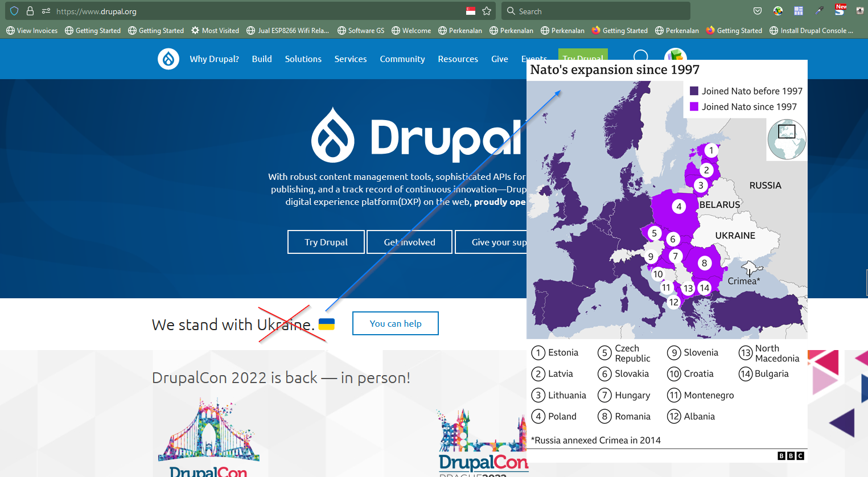Open the Build menu

(262, 59)
